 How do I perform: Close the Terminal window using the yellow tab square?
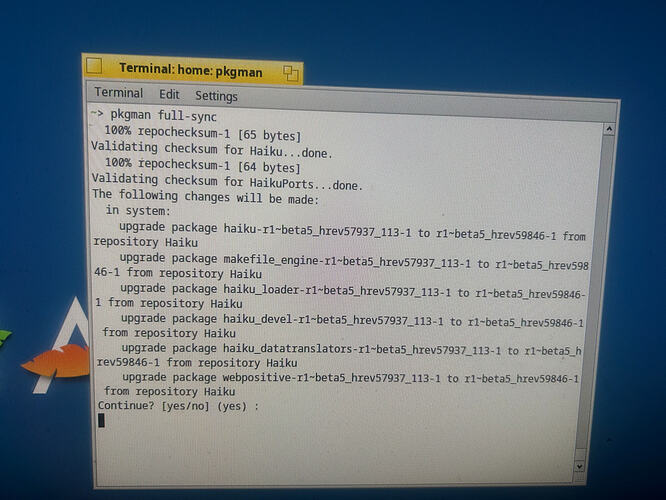94,66
